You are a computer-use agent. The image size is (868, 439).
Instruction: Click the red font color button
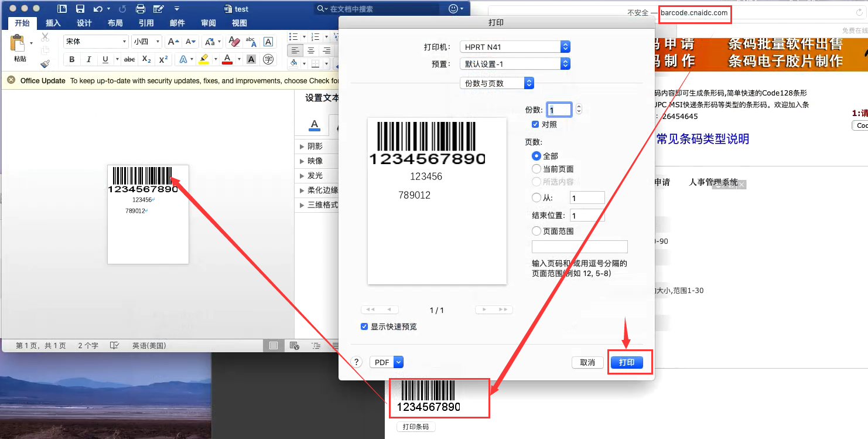click(x=227, y=59)
